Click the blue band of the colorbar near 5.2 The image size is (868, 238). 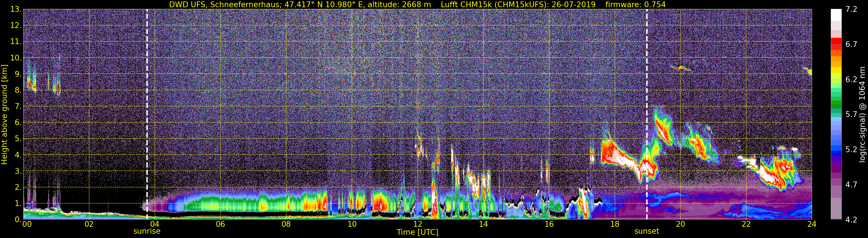[836, 148]
